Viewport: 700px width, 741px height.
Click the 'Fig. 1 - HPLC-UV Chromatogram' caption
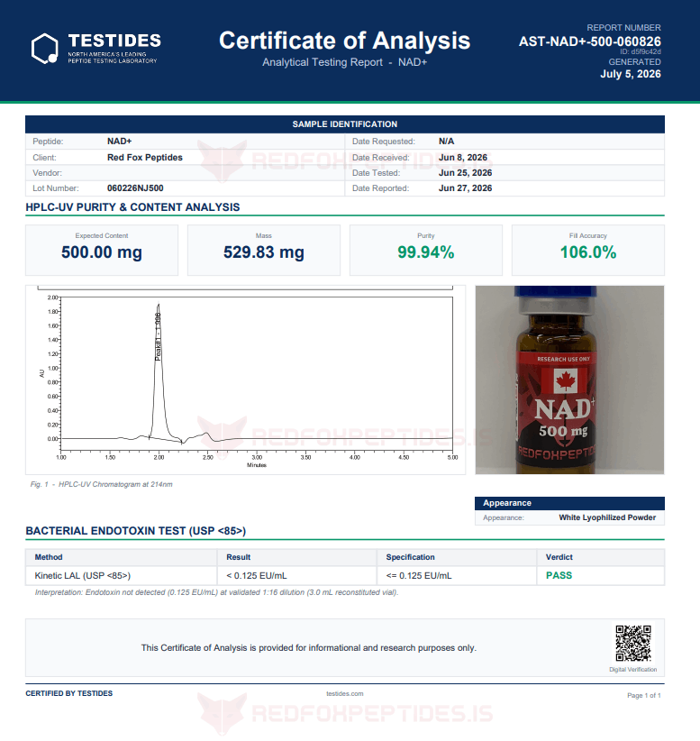click(x=101, y=484)
